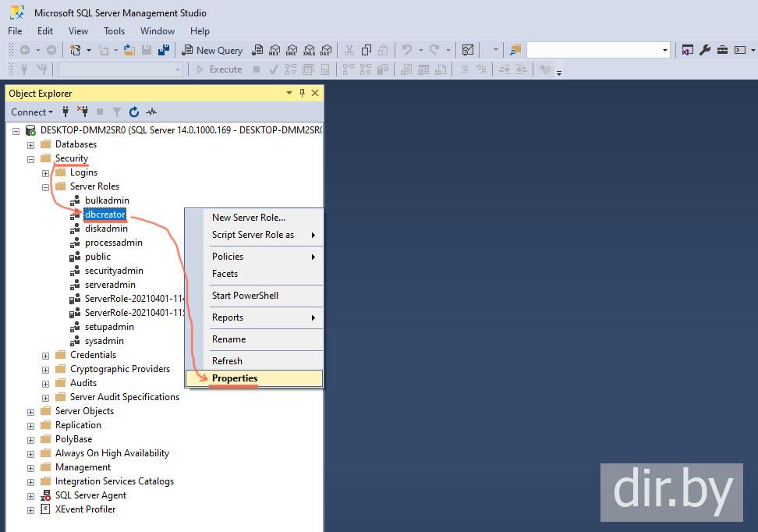Select Properties from the context menu

(x=235, y=378)
